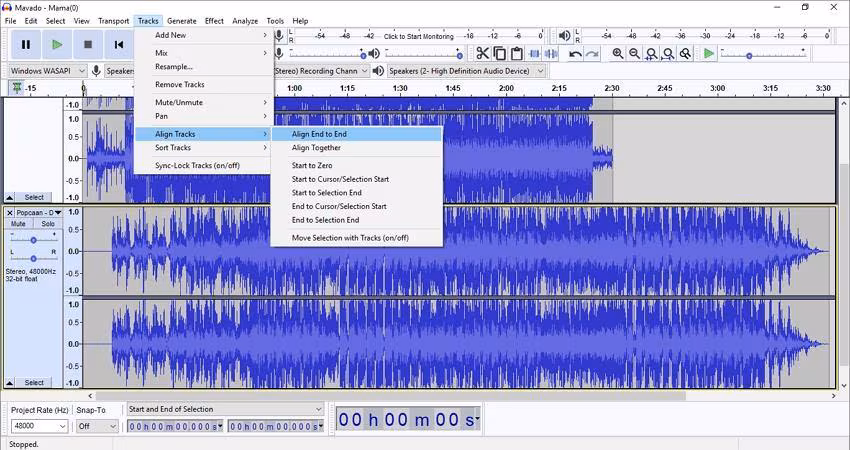Select Align End to End

(x=356, y=134)
